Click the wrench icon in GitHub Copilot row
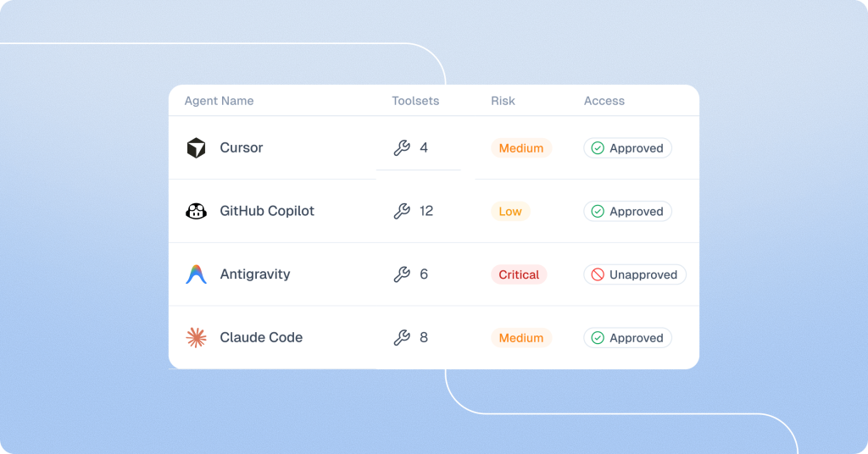This screenshot has width=868, height=454. pyautogui.click(x=402, y=211)
